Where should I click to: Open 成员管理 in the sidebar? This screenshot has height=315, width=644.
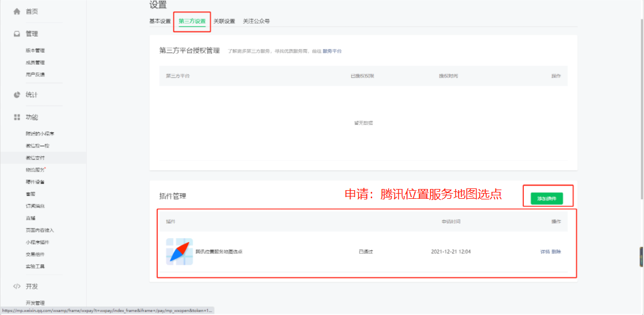(x=35, y=62)
